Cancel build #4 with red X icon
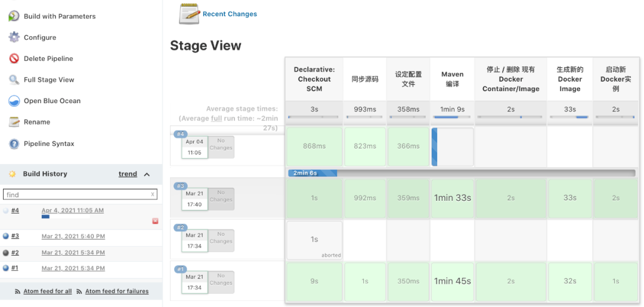The width and height of the screenshot is (644, 307). point(155,221)
